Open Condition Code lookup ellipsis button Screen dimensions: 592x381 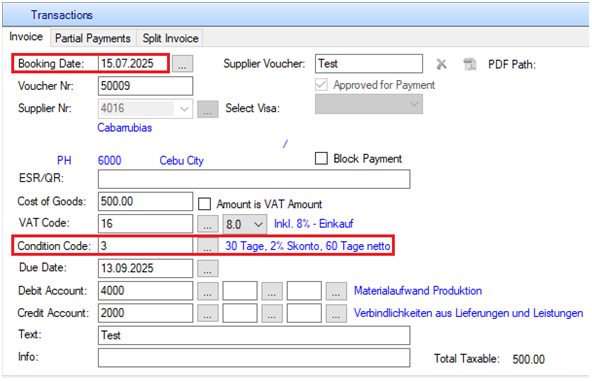(208, 246)
